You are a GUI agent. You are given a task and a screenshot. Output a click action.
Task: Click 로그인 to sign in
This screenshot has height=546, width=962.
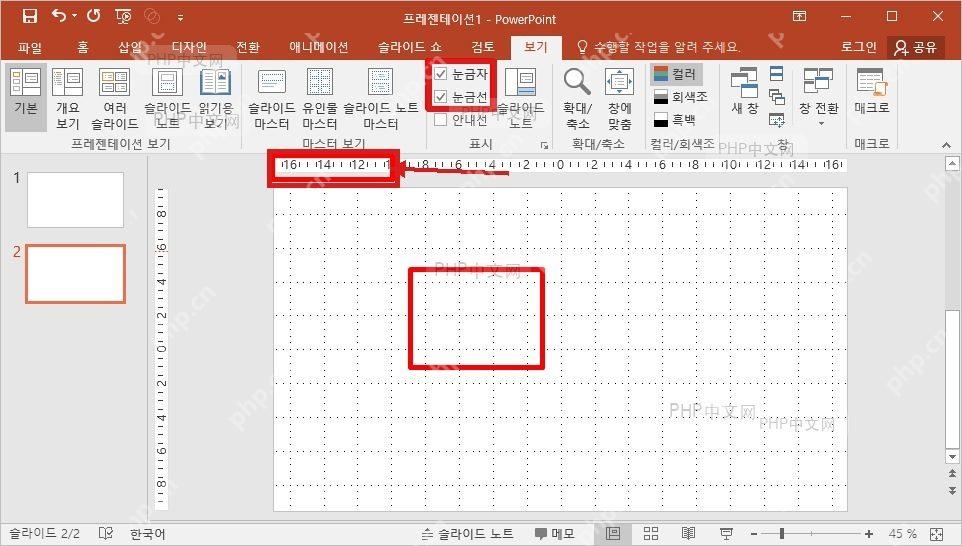point(859,47)
